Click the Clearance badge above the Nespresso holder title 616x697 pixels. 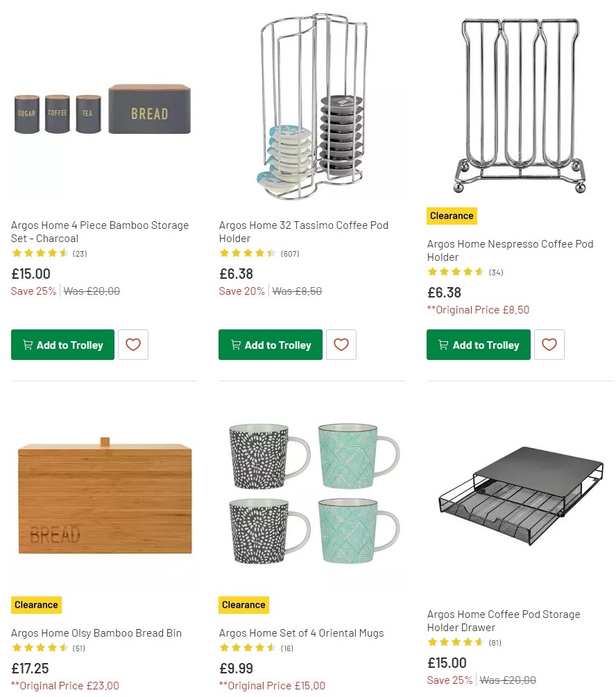coord(452,216)
